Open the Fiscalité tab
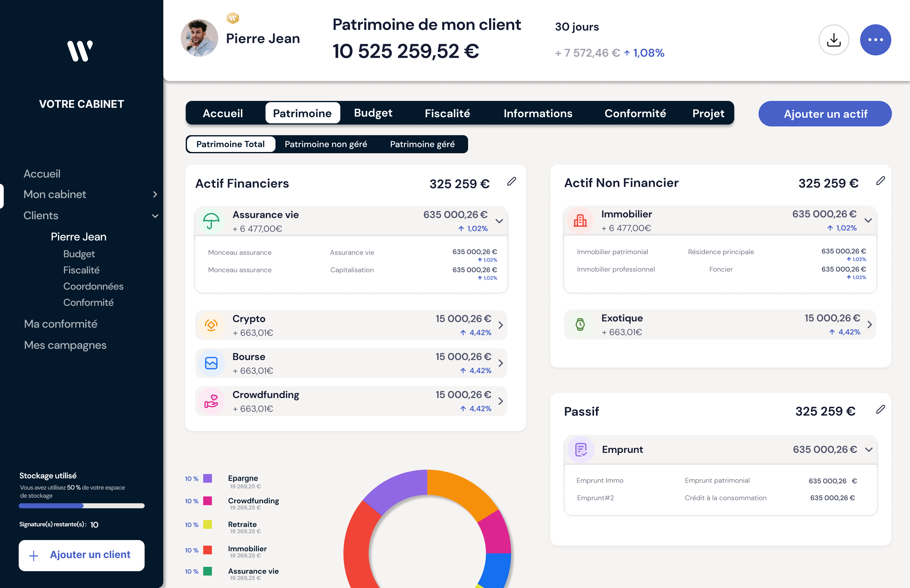 click(x=447, y=113)
